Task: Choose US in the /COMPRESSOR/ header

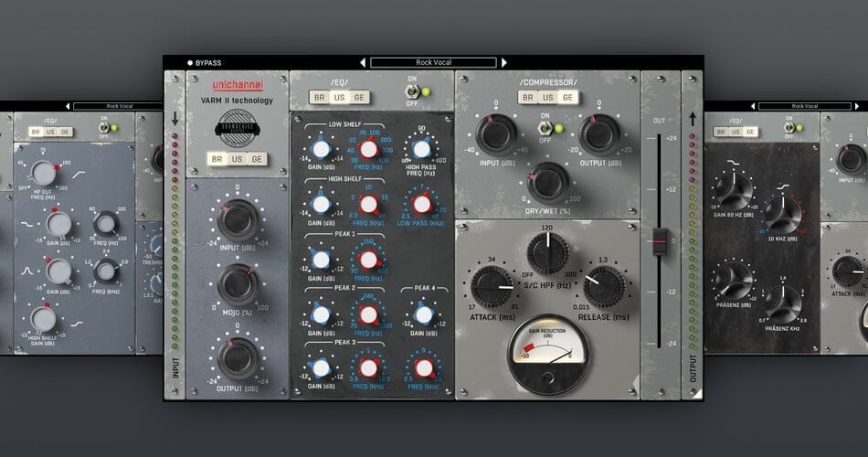Action: (x=547, y=98)
